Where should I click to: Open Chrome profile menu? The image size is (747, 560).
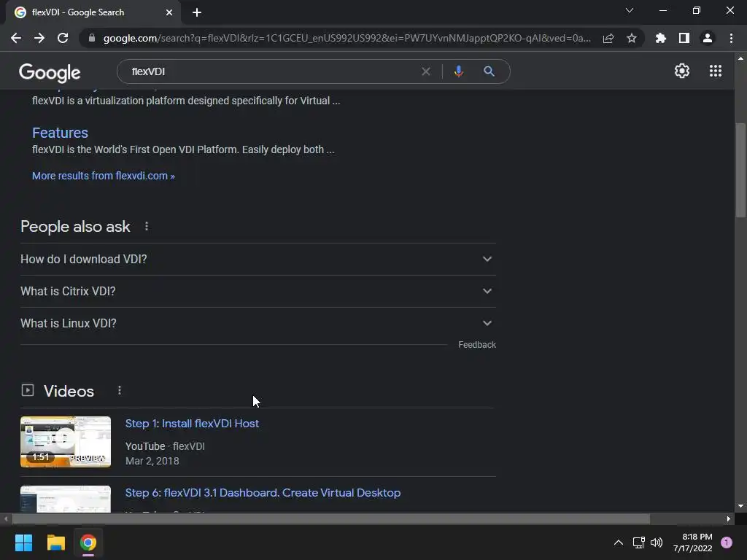[x=708, y=38]
